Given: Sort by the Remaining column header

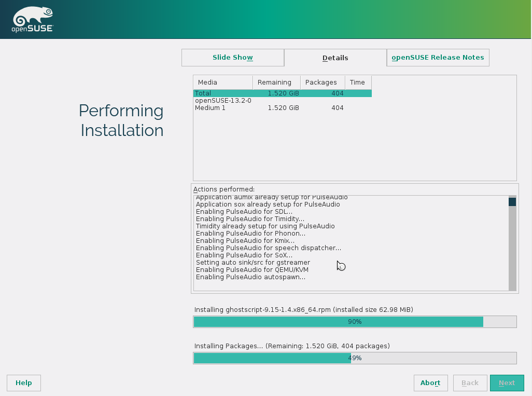Looking at the screenshot, I should 276,82.
